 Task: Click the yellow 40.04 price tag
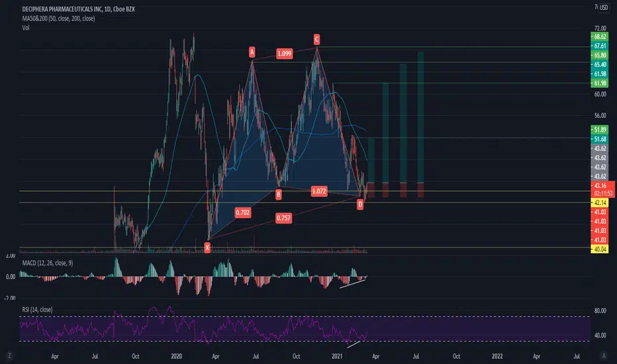pyautogui.click(x=600, y=249)
